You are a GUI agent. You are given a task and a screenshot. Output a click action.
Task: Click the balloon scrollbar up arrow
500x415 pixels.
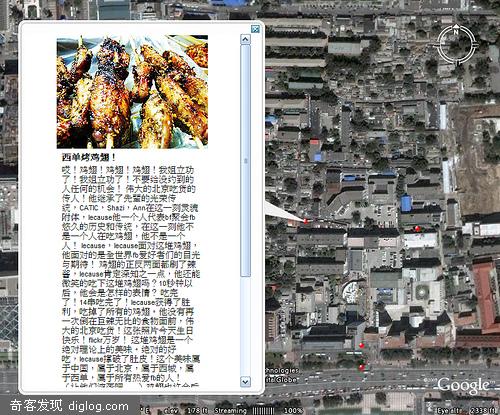click(245, 39)
